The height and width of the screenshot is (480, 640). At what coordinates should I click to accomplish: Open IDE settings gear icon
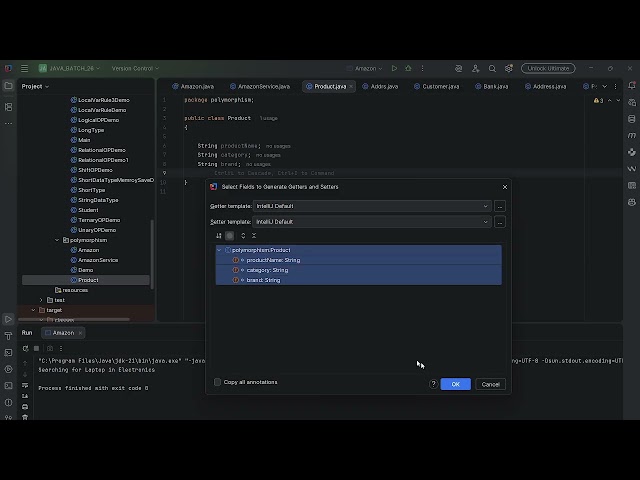coord(509,69)
